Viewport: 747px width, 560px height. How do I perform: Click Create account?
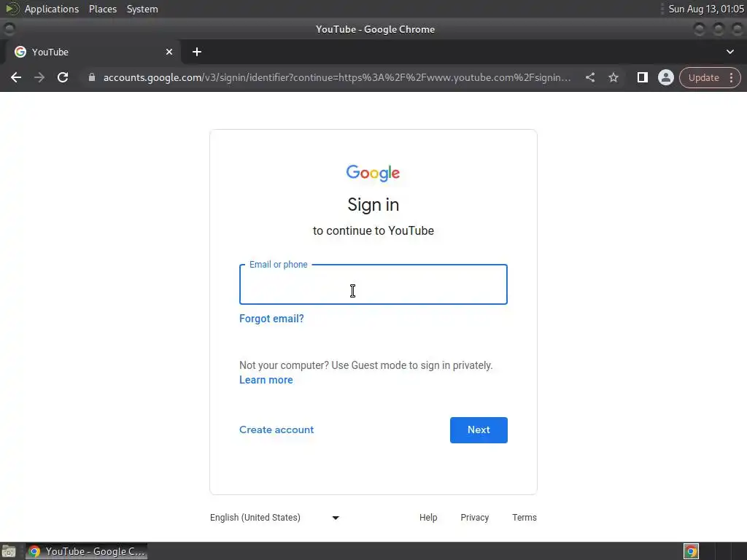coord(276,429)
